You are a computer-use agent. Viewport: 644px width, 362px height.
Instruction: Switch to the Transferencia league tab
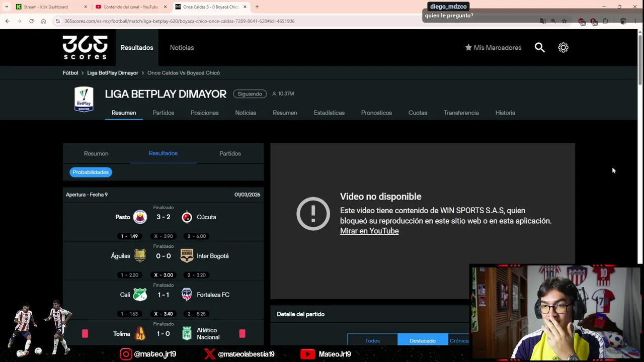click(x=461, y=113)
